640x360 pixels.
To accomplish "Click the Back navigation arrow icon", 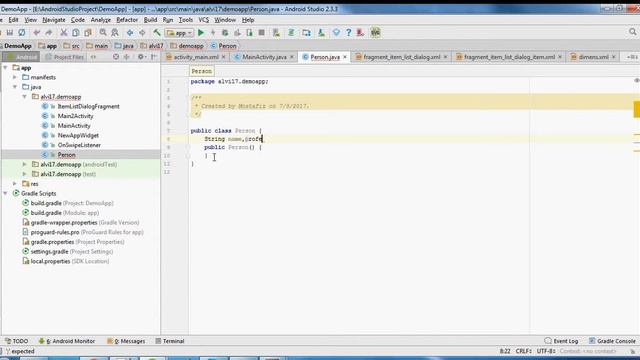I will click(x=130, y=32).
